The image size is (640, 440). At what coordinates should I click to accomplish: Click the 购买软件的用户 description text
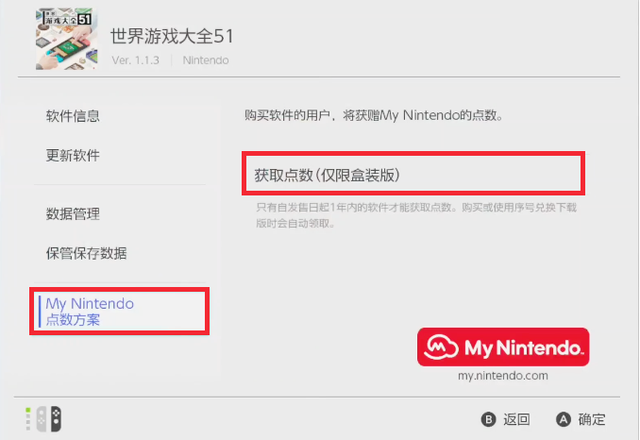(x=372, y=116)
